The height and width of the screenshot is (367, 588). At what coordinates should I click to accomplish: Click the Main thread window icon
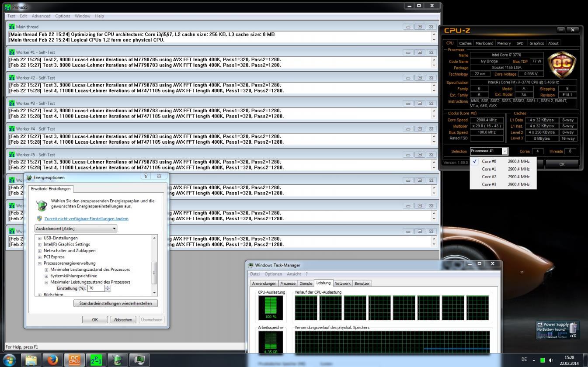12,27
